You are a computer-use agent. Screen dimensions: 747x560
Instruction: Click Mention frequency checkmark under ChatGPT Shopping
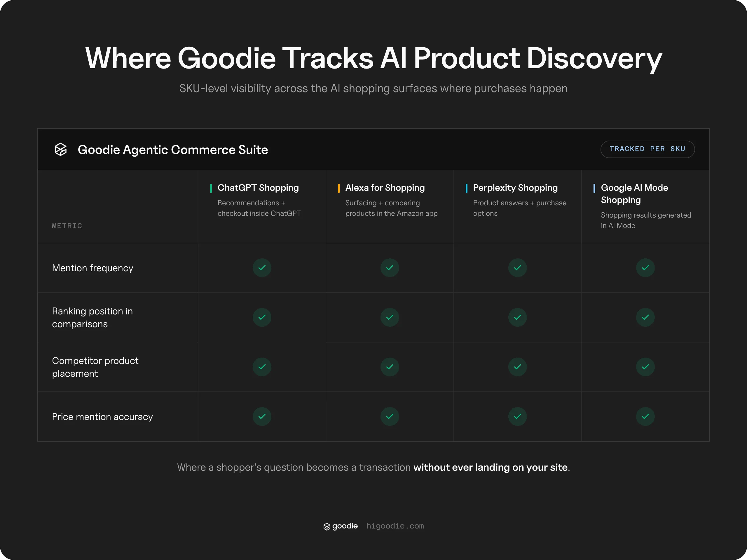click(x=262, y=268)
